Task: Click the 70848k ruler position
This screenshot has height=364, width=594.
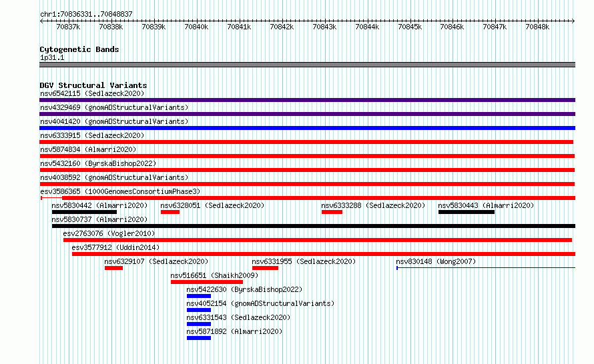Action: point(537,27)
